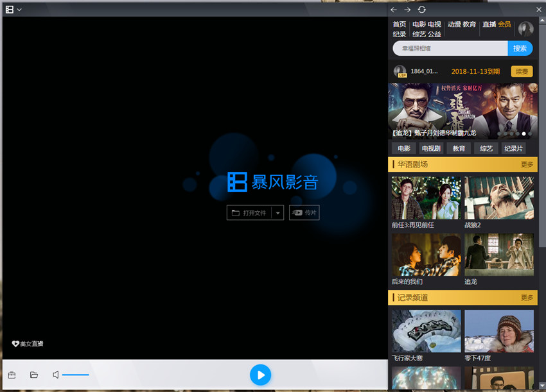
Task: Adjust the volume slider
Action: click(76, 375)
